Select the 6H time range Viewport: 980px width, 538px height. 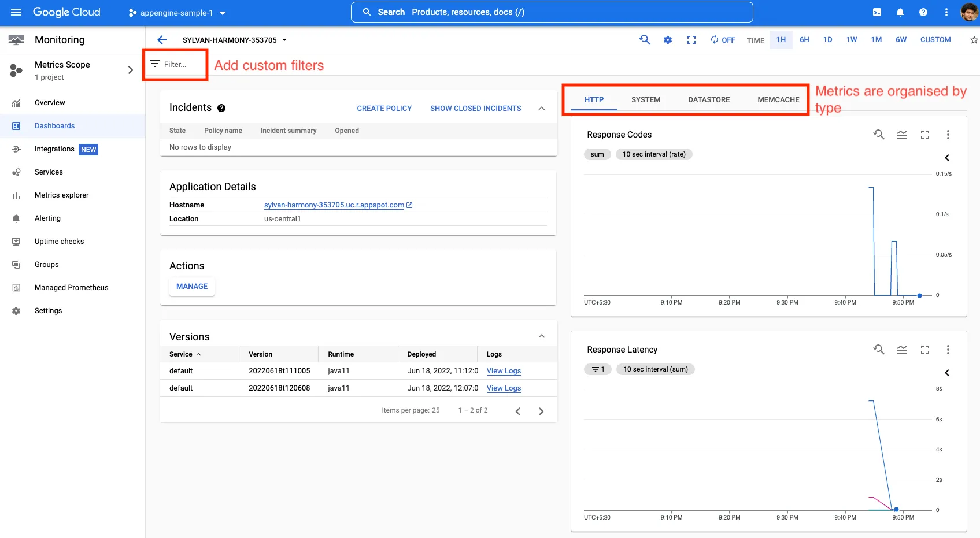click(x=804, y=40)
